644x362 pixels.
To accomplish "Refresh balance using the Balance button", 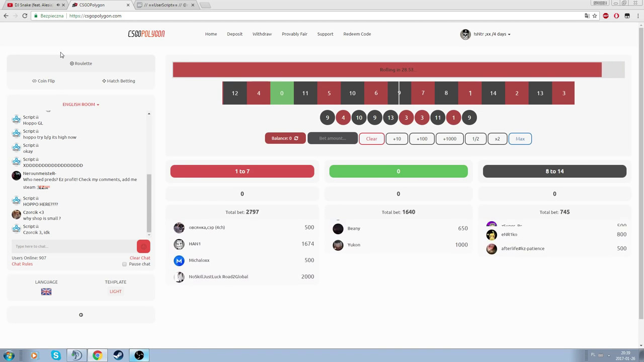I will pyautogui.click(x=285, y=138).
